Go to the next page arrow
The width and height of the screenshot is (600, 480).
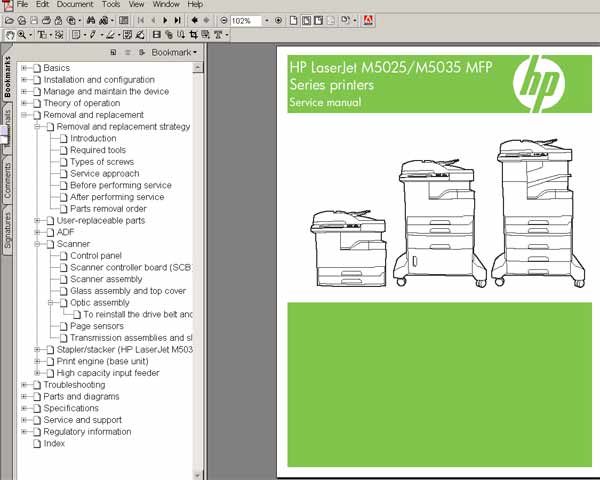coord(165,20)
